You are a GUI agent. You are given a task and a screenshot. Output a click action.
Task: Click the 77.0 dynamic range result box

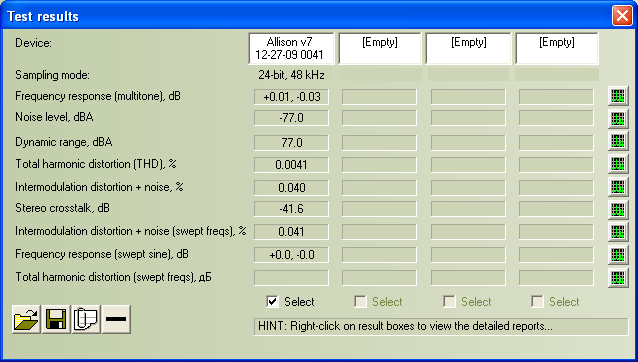click(291, 143)
